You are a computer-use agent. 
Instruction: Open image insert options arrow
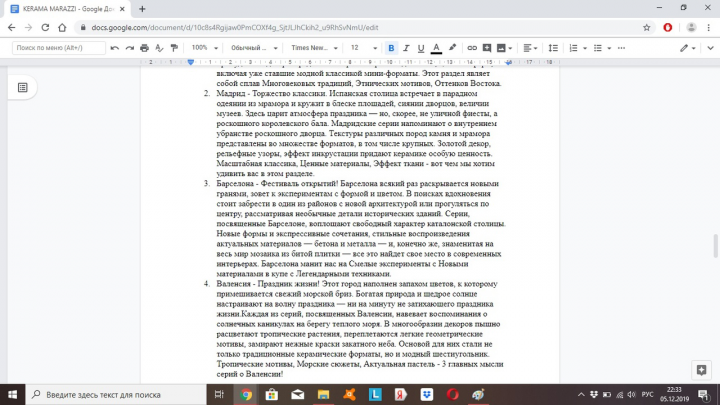[x=510, y=48]
